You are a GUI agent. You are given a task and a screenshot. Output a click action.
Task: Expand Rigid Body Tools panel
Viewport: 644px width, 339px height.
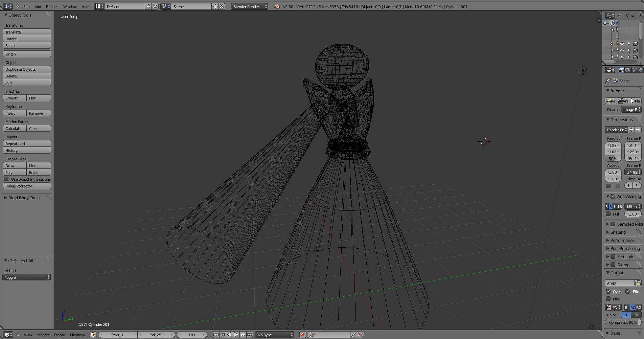point(24,198)
